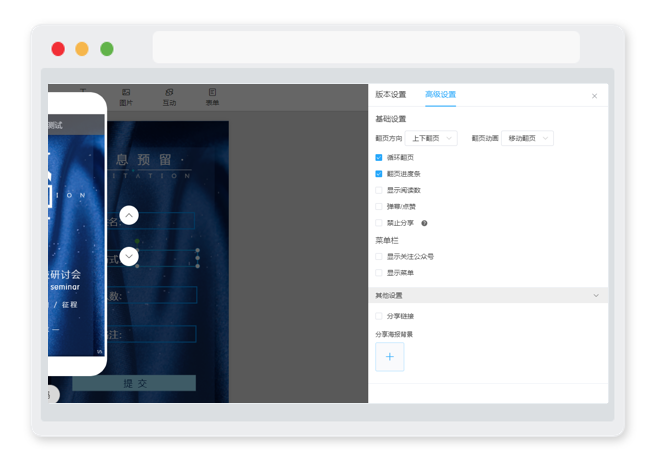Screen dimensions: 660x460
Task: Close the settings panel with X
Action: (x=594, y=96)
